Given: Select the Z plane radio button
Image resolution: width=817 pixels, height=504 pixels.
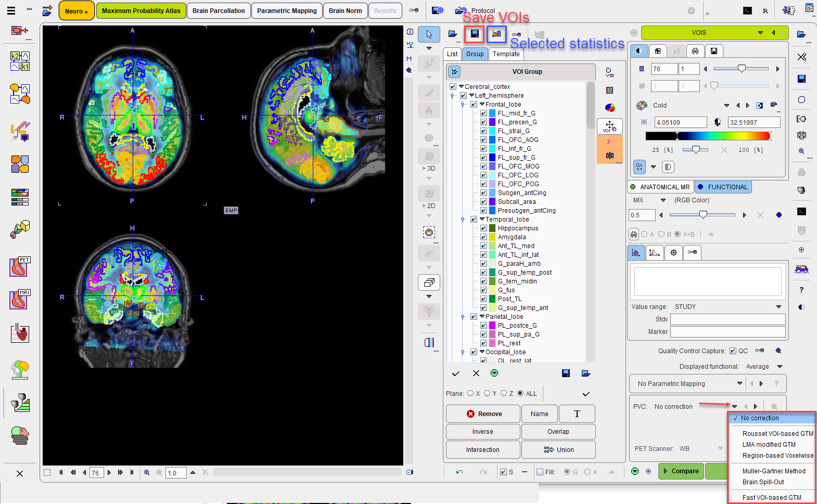Looking at the screenshot, I should pos(504,393).
